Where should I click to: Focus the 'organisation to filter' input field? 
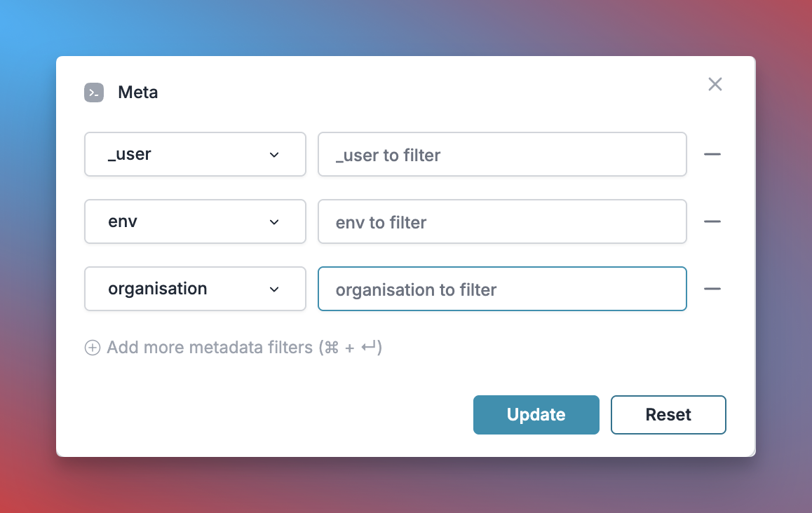click(x=502, y=289)
